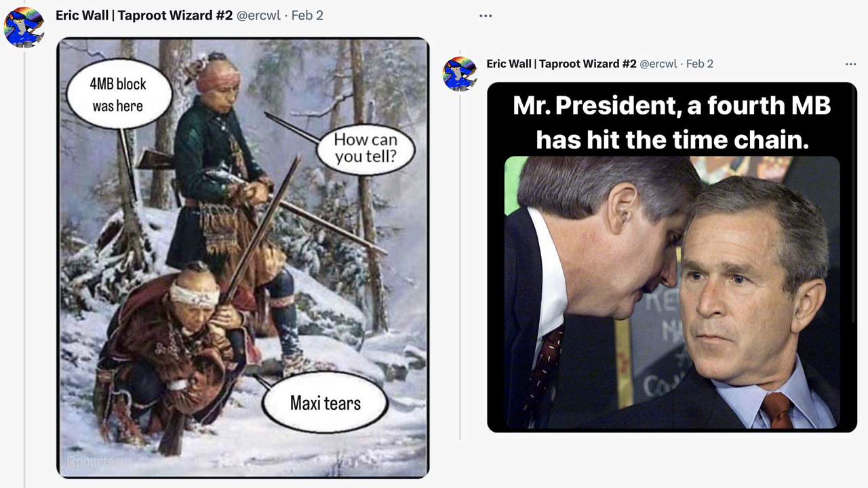Open more options on the Mr. President tweet
868x488 pixels.
coord(850,64)
